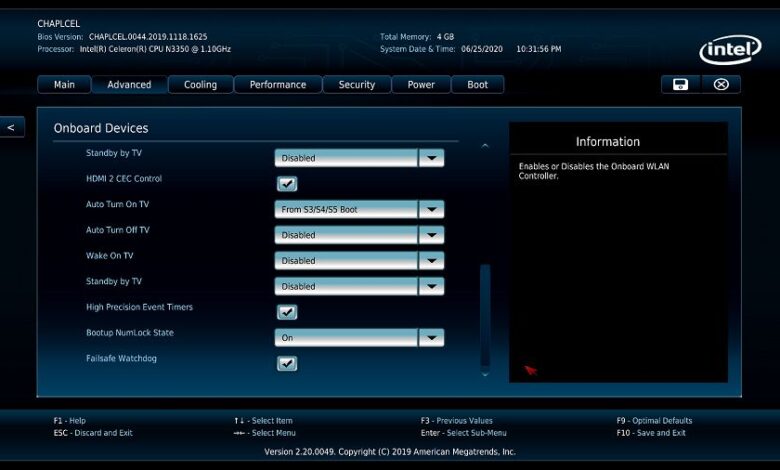
Task: Click the Enter - Select Sub-Menu hint
Action: tap(464, 433)
